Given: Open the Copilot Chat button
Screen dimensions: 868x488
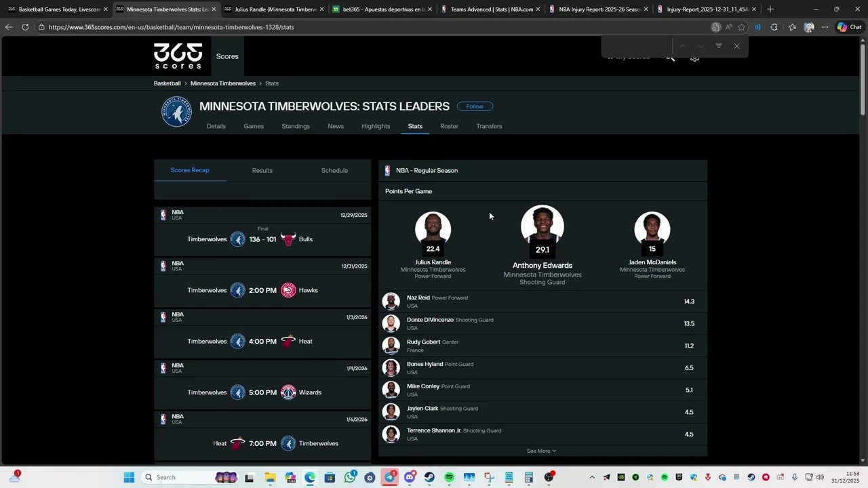Looking at the screenshot, I should coord(849,27).
